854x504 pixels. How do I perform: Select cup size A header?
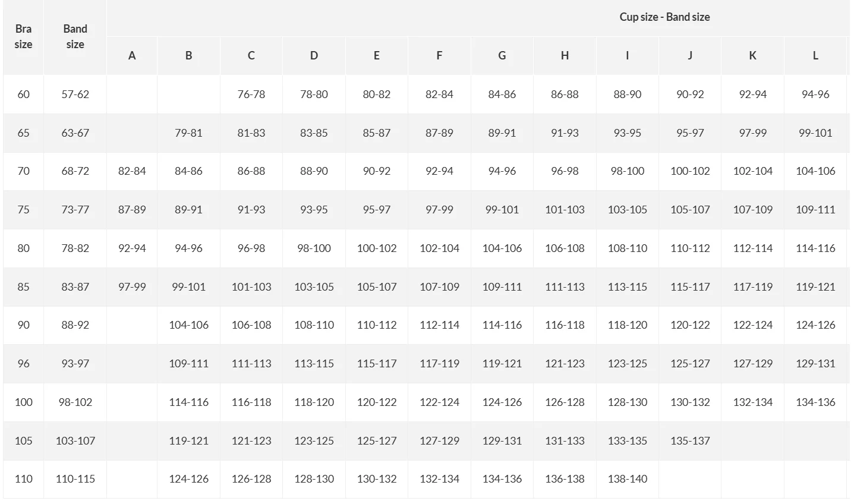(132, 55)
